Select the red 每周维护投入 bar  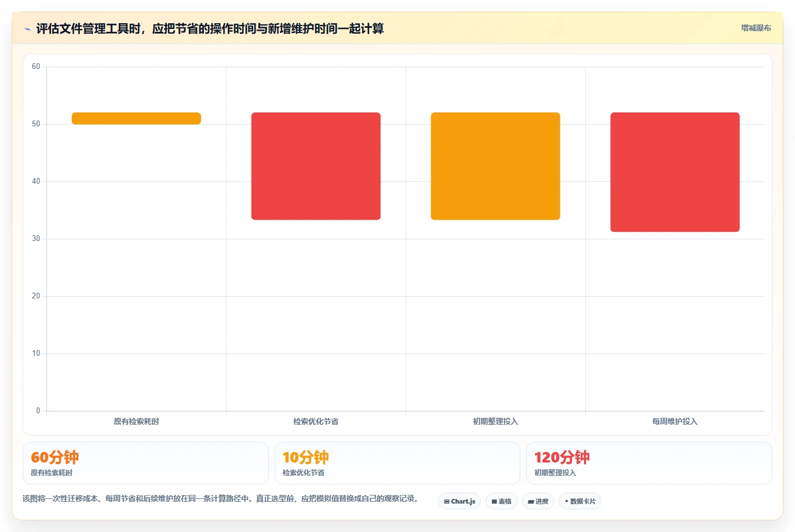coord(675,172)
